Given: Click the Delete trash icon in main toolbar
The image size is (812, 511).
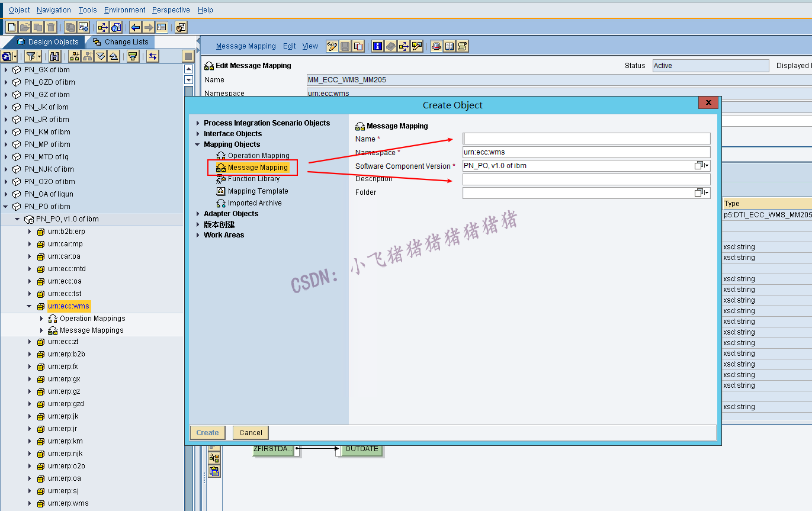Looking at the screenshot, I should [x=51, y=27].
